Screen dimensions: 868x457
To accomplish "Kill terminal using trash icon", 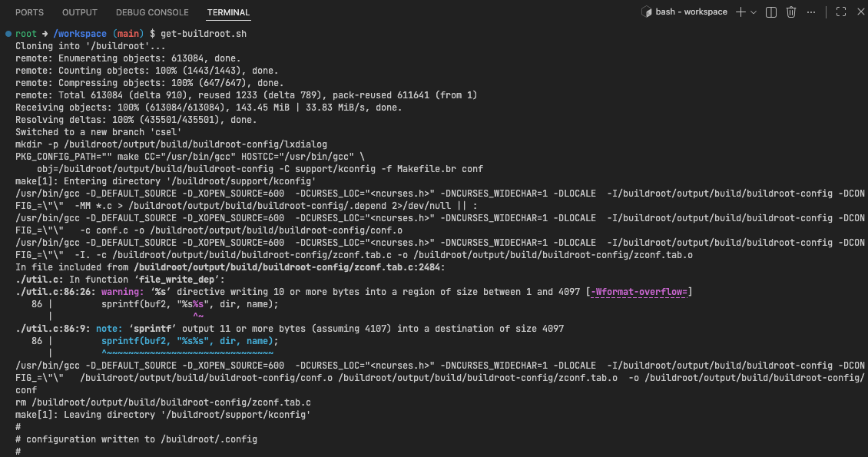I will point(791,12).
